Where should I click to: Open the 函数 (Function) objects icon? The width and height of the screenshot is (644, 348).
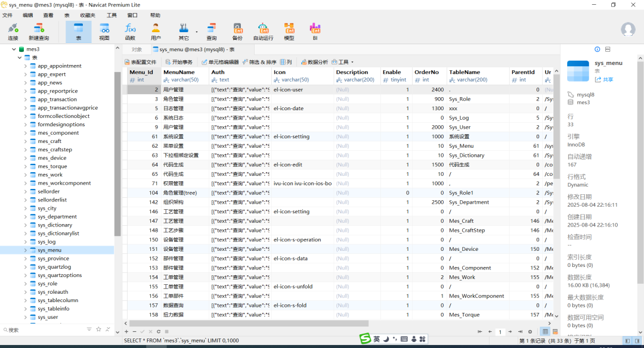130,32
